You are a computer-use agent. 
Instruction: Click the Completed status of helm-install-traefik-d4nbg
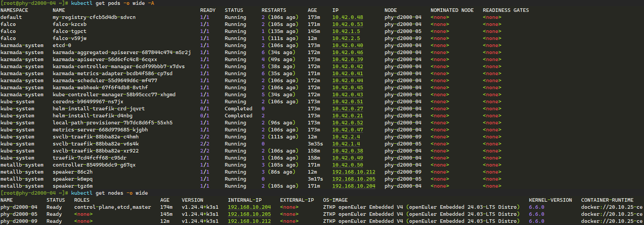[x=238, y=116]
